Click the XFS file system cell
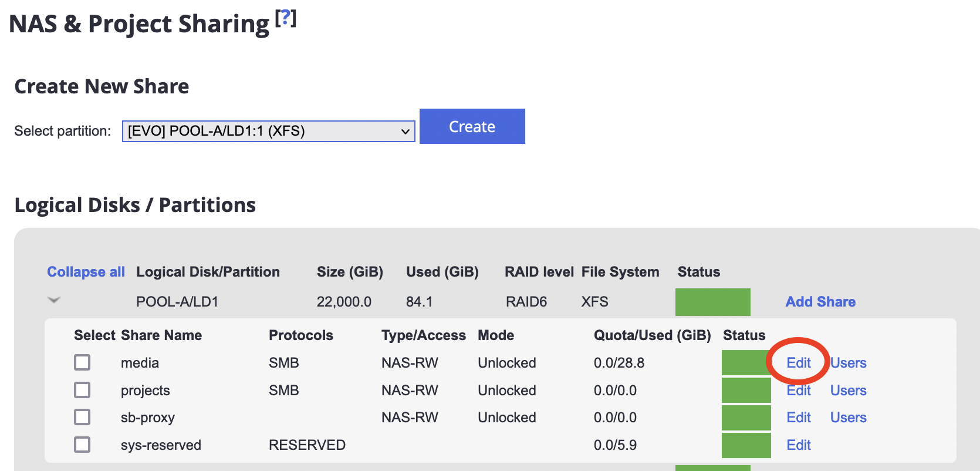The width and height of the screenshot is (980, 471). pos(594,302)
